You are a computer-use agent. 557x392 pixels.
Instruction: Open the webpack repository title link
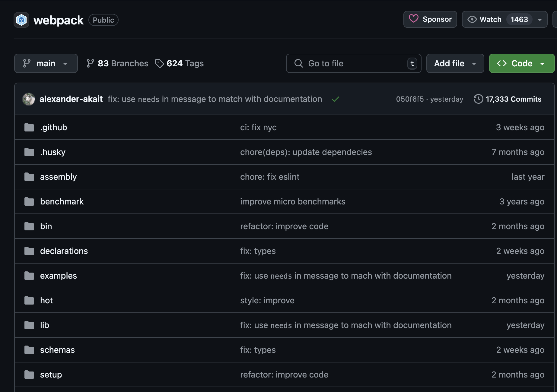(x=59, y=20)
